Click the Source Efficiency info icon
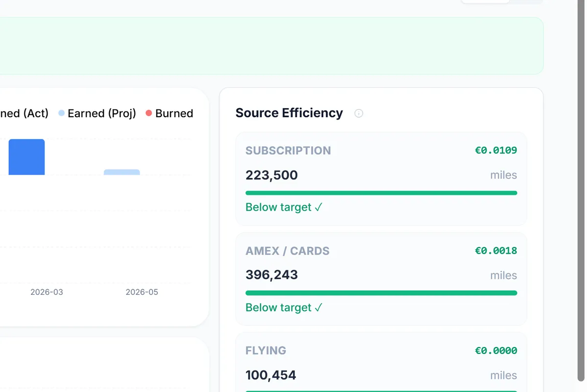The image size is (587, 392). click(x=359, y=113)
